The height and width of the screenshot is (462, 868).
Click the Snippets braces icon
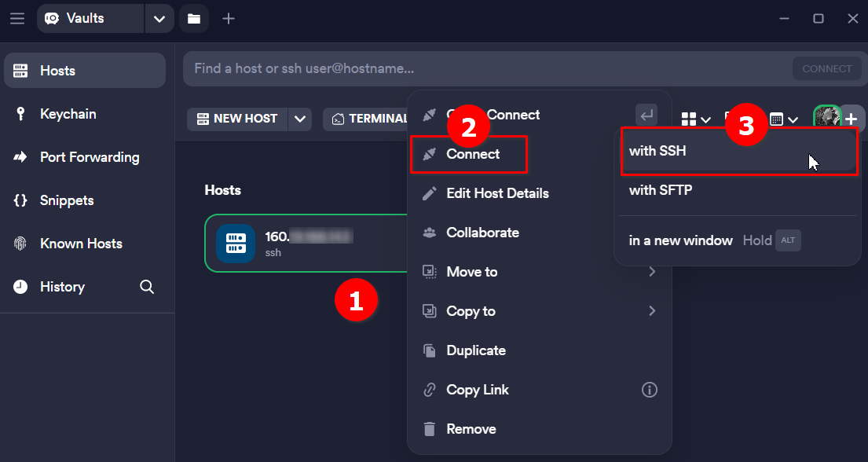point(20,200)
